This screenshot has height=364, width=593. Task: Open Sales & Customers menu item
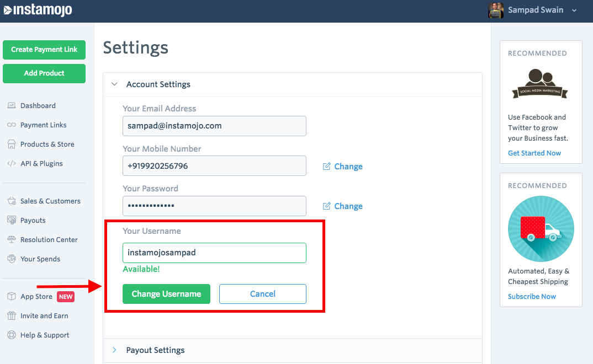tap(50, 201)
